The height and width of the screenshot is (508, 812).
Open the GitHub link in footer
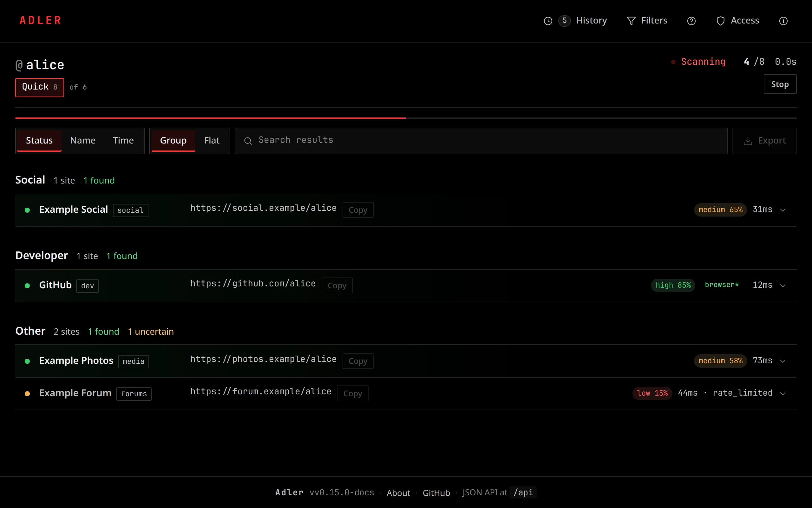[x=436, y=493]
